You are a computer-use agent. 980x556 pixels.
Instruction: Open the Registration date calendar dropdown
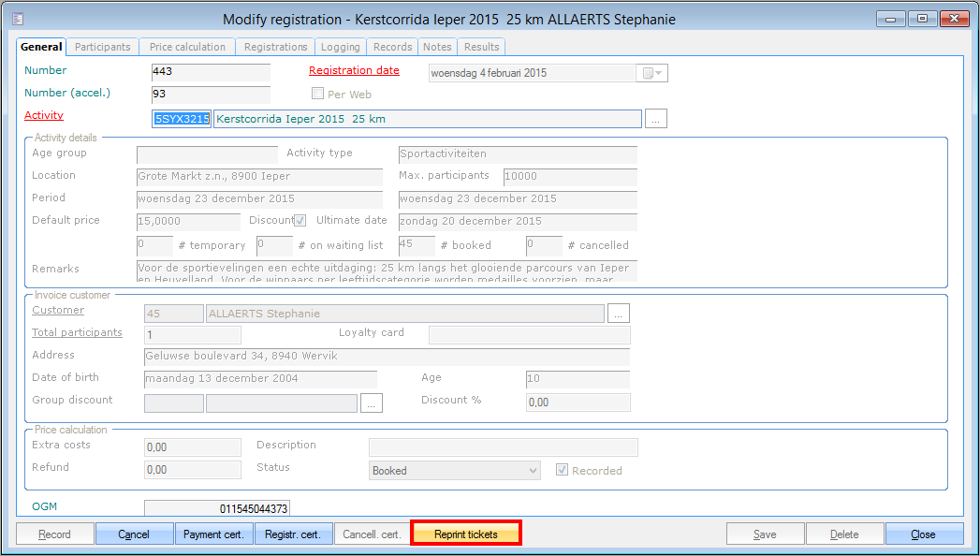pos(652,73)
